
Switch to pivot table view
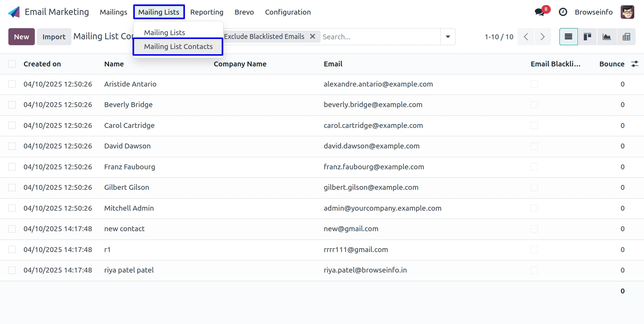pos(626,37)
